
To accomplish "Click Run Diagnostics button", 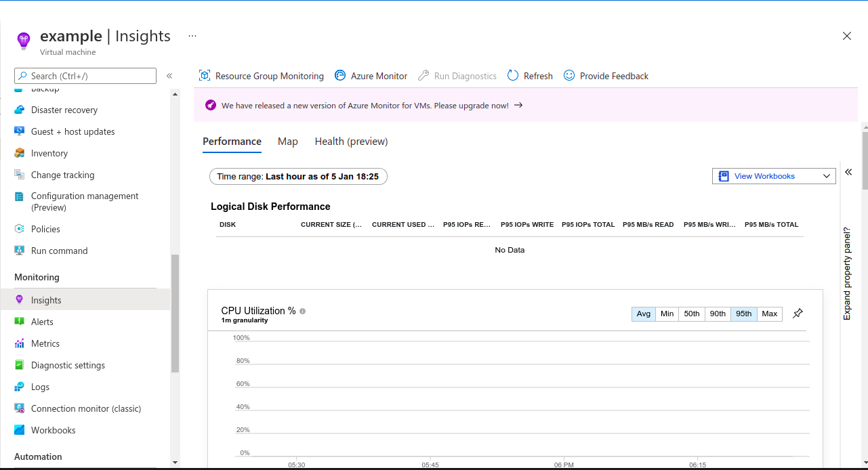I will pos(457,76).
